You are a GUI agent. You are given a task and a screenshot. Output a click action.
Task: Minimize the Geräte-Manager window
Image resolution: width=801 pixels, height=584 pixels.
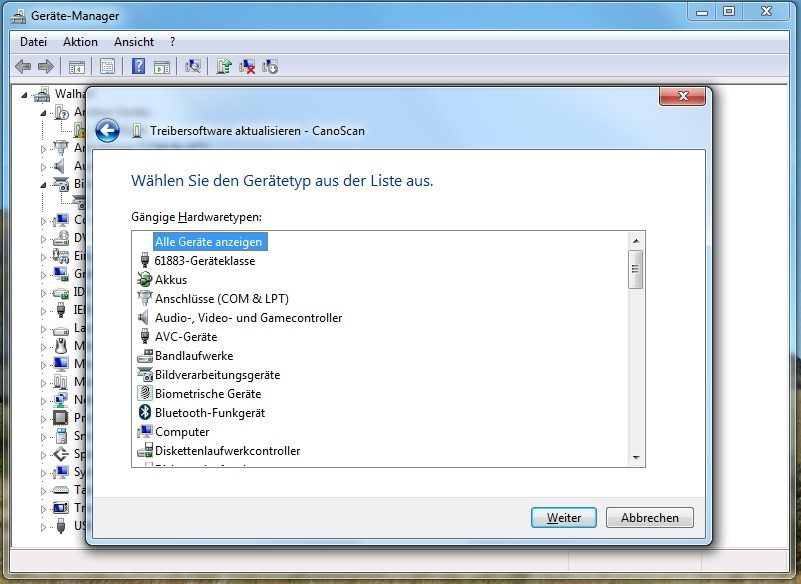702,11
